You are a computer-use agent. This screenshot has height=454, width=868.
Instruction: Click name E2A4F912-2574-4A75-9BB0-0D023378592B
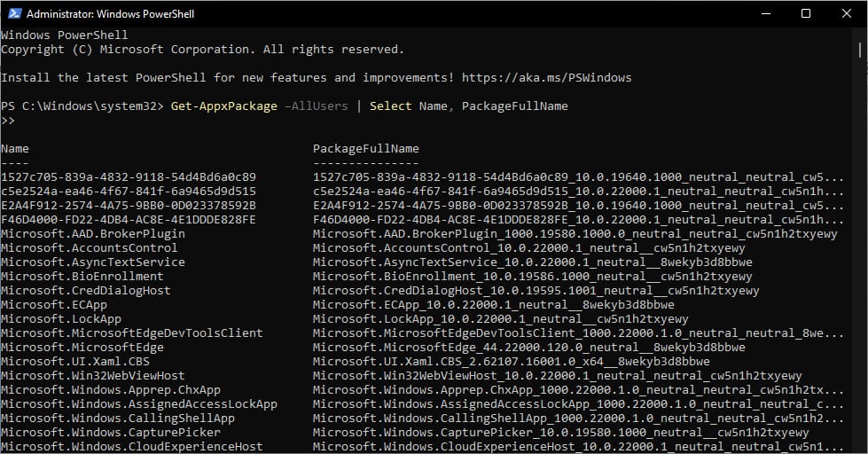[129, 206]
